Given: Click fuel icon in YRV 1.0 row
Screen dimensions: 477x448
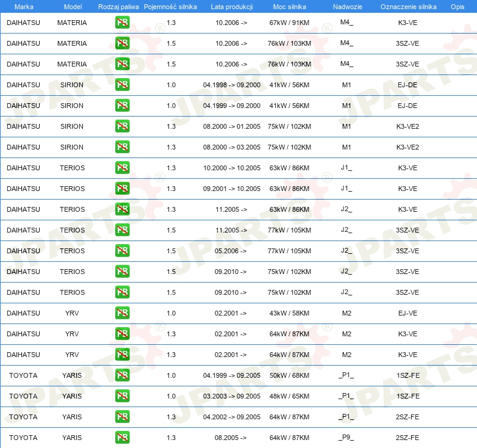Looking at the screenshot, I should click(x=122, y=313).
